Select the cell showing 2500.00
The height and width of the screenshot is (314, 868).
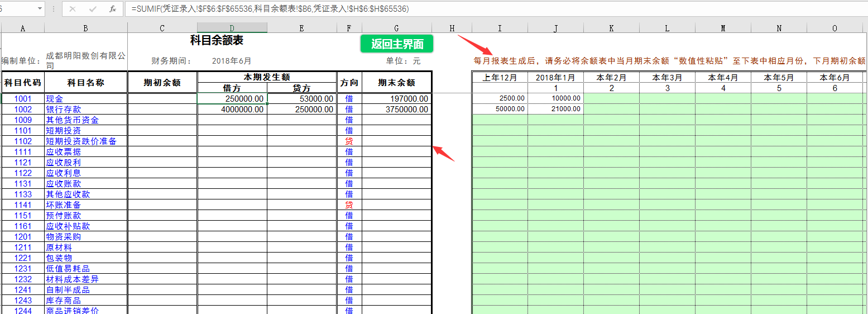pos(500,98)
